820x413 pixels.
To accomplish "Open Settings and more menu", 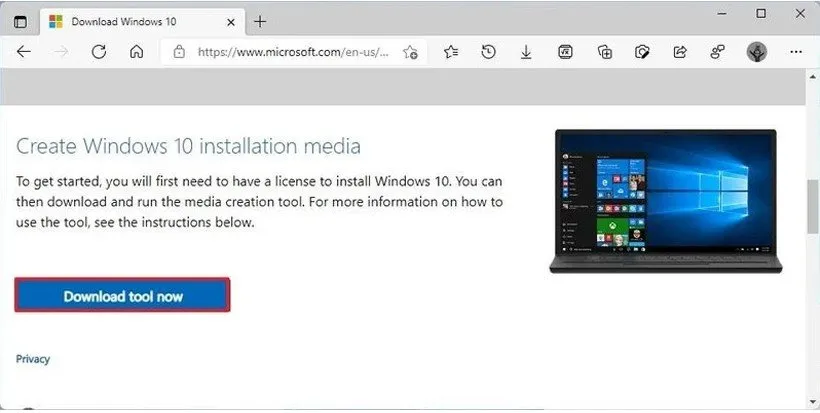I will click(795, 52).
